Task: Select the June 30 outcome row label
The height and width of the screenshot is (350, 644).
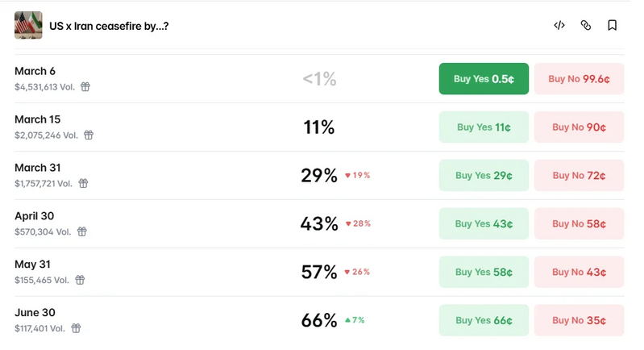Action: click(35, 313)
